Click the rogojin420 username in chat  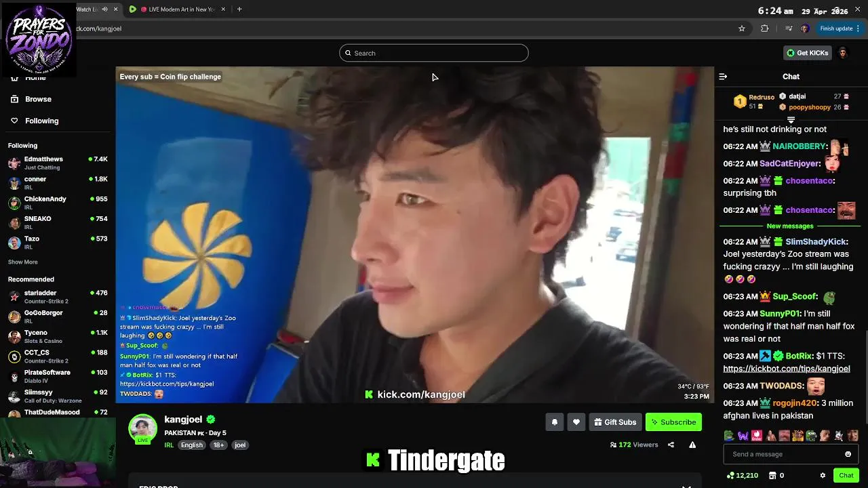coord(795,403)
